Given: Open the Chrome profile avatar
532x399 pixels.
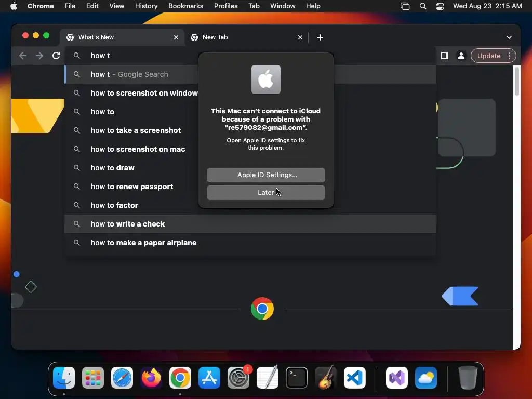Looking at the screenshot, I should point(461,56).
